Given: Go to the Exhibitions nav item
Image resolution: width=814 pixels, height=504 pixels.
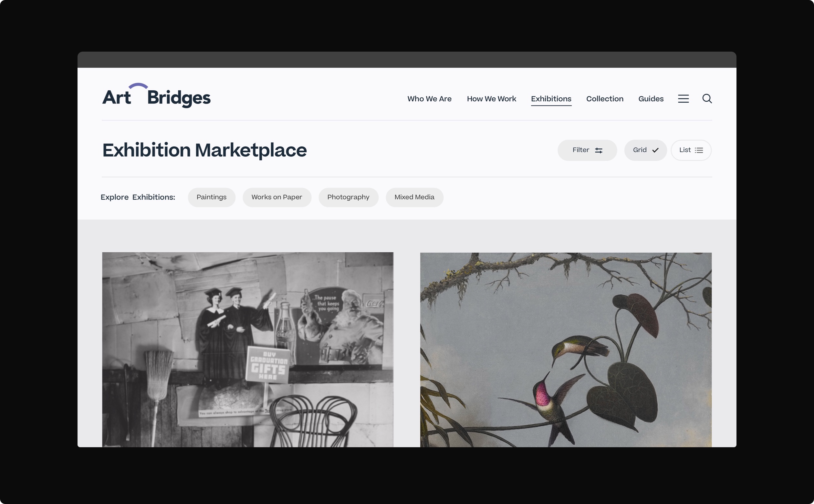Looking at the screenshot, I should pos(551,99).
